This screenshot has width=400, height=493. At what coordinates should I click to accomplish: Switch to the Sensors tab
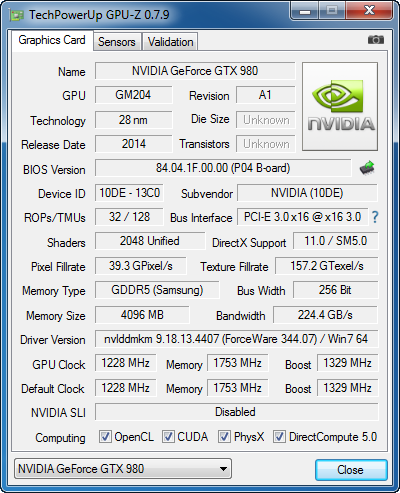point(117,42)
